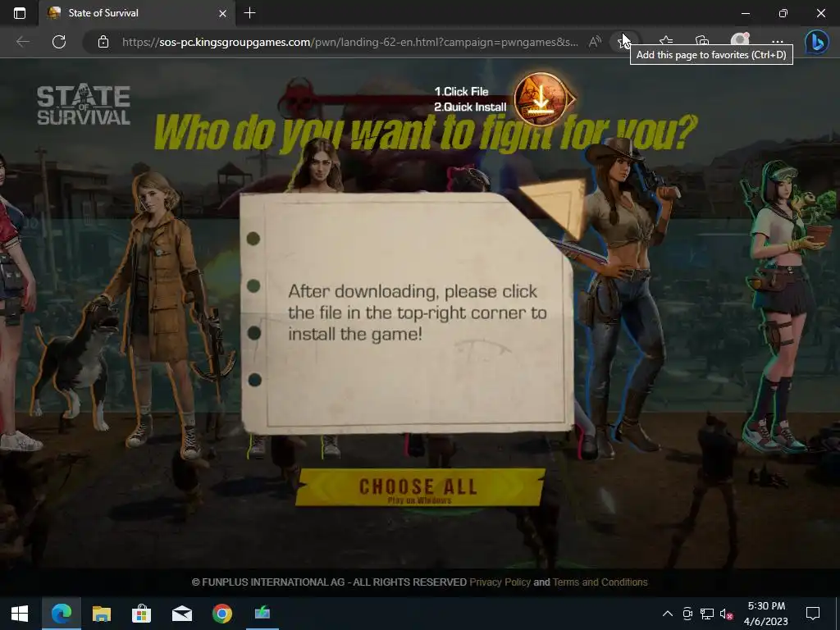The image size is (840, 630).
Task: Launch Google Chrome from taskbar
Action: [x=221, y=614]
